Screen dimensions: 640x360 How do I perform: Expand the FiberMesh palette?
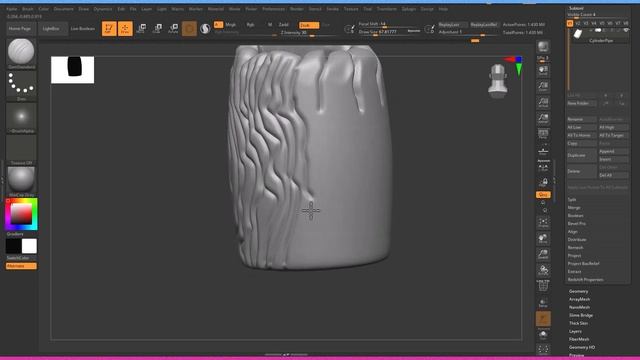pyautogui.click(x=579, y=339)
